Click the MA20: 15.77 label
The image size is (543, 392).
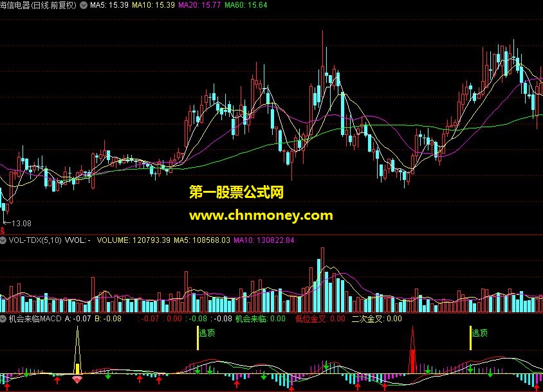tap(199, 5)
